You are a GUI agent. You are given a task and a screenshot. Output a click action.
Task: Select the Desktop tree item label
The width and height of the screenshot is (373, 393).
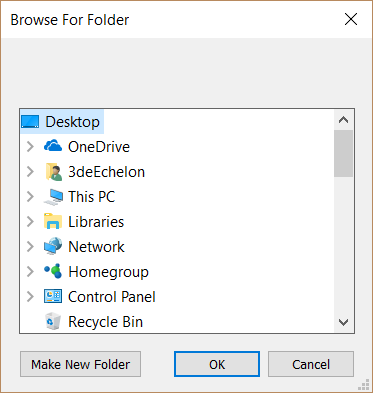(72, 122)
